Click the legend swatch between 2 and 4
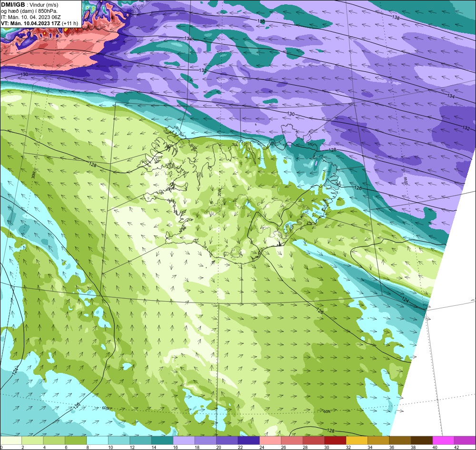This screenshot has width=476, height=450. click(x=32, y=440)
